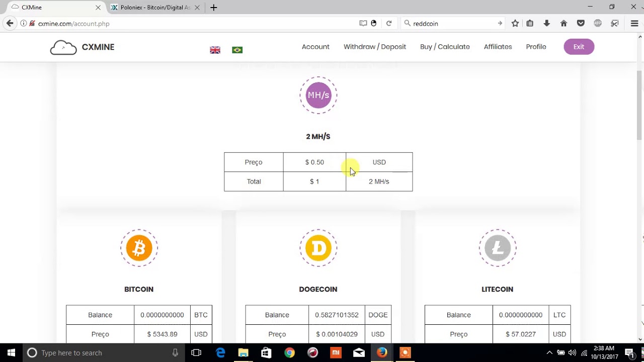Open File Explorer from taskbar
This screenshot has width=644, height=362.
(x=243, y=352)
